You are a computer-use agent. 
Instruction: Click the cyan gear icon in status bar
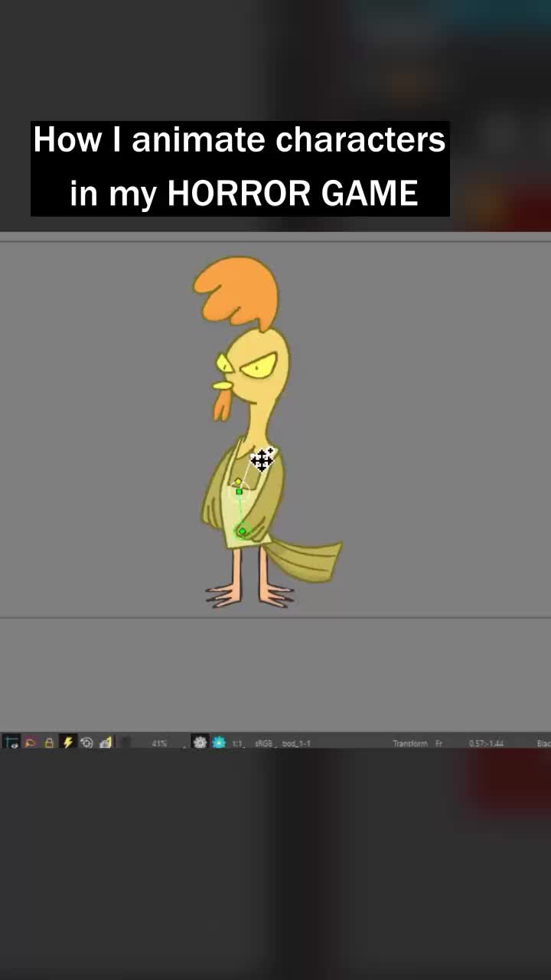click(219, 743)
